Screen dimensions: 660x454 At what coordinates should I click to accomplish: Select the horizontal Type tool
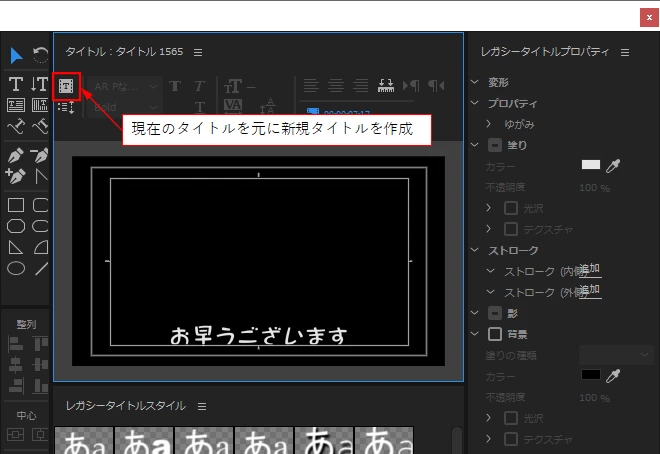click(x=16, y=84)
